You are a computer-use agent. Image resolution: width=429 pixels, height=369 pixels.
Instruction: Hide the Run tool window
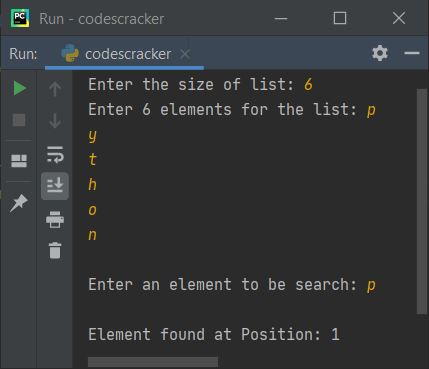[x=412, y=53]
